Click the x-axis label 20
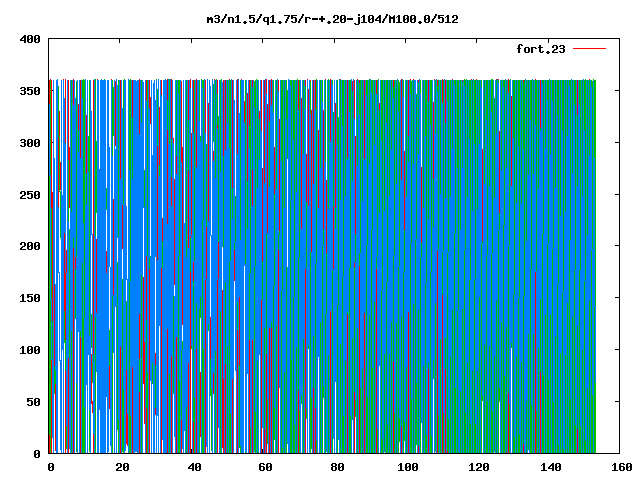 122,467
